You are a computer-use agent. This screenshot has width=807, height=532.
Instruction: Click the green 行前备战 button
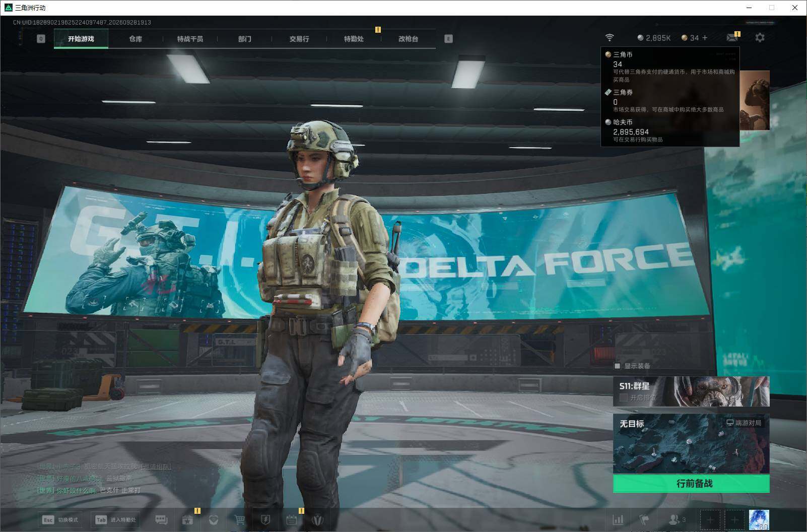(x=691, y=484)
